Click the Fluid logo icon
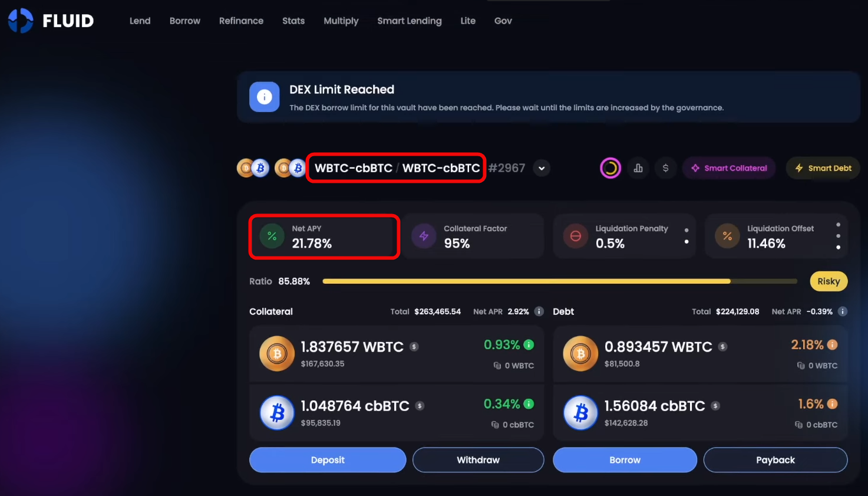The image size is (868, 496). click(x=21, y=21)
